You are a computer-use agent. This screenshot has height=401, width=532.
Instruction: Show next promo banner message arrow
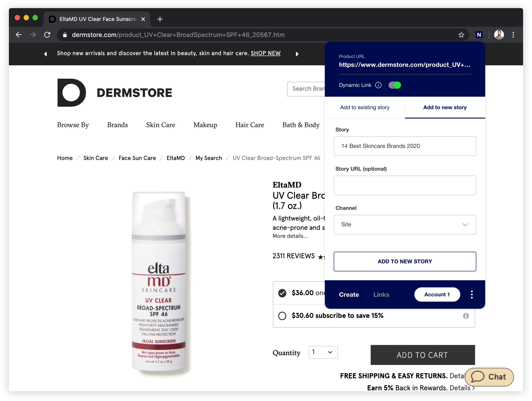pos(297,54)
